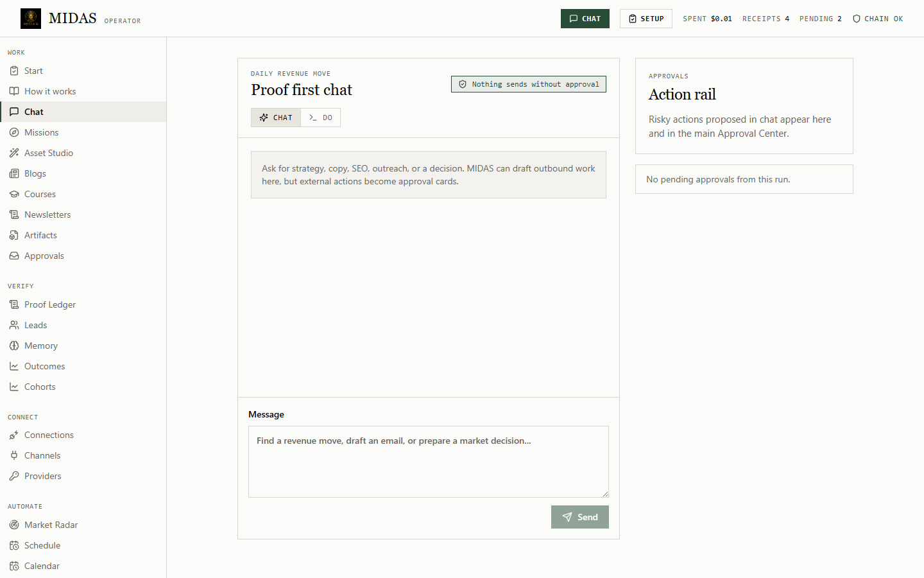The width and height of the screenshot is (924, 578).
Task: Click the Proof Ledger icon
Action: (14, 304)
